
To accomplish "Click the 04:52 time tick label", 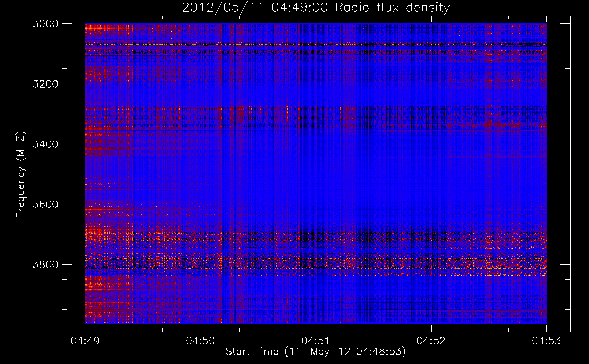I will tap(431, 341).
